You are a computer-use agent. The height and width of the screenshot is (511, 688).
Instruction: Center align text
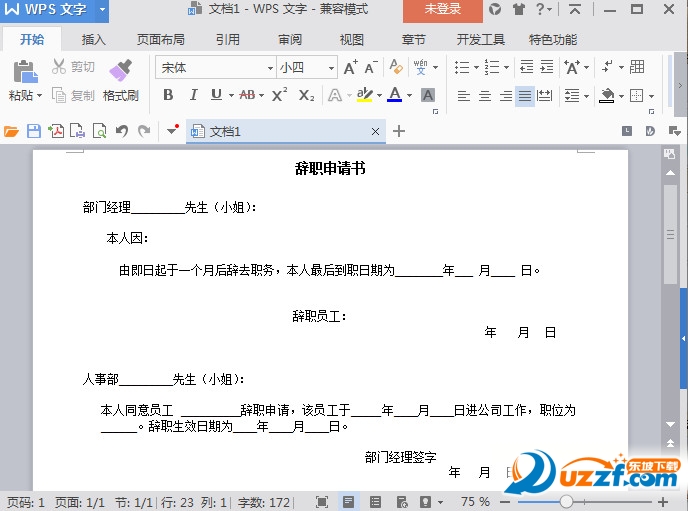484,95
